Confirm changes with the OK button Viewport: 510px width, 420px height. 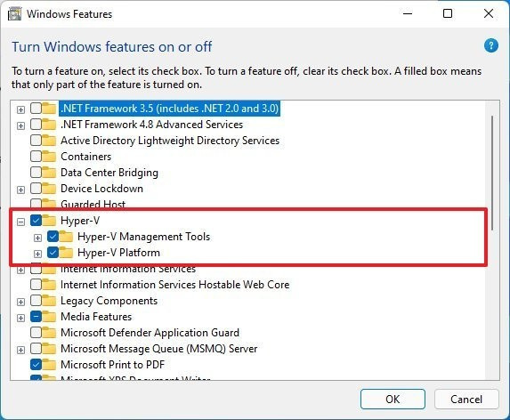[x=393, y=399]
